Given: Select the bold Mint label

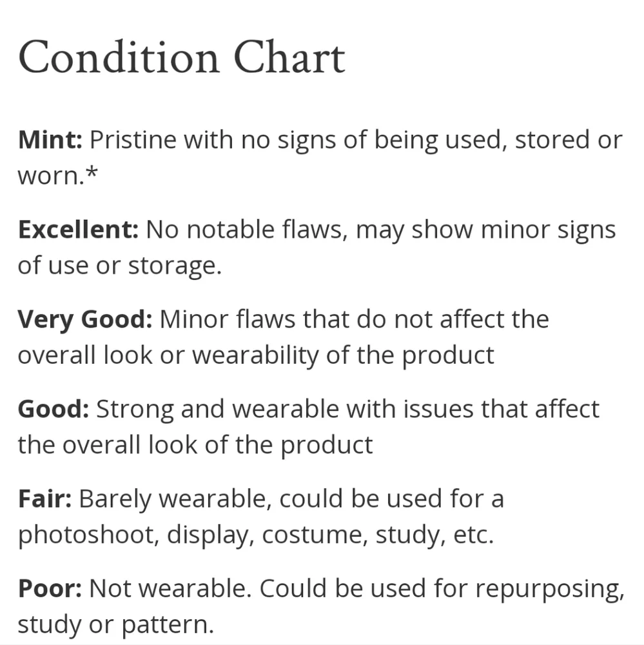Looking at the screenshot, I should pyautogui.click(x=50, y=139).
